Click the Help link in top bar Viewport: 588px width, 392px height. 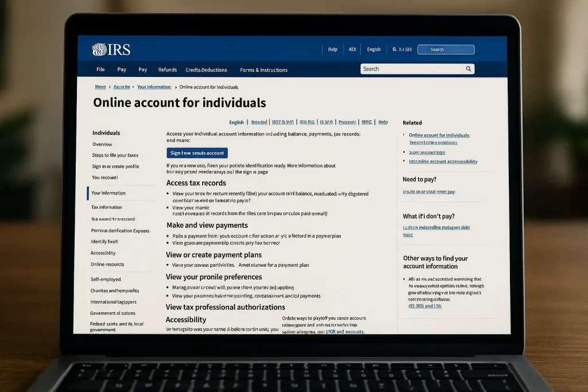pyautogui.click(x=332, y=49)
